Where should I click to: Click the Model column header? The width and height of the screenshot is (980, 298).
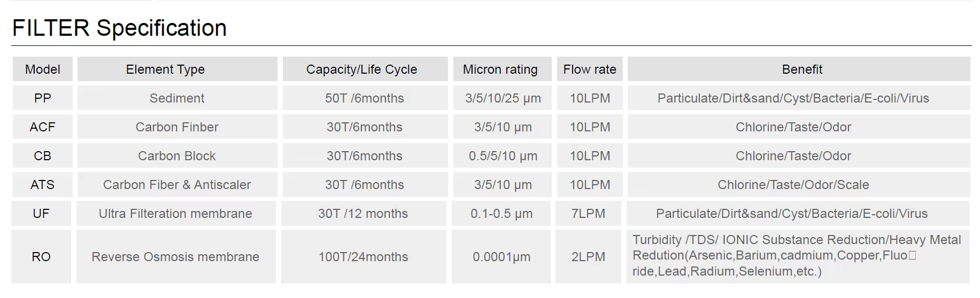[43, 69]
